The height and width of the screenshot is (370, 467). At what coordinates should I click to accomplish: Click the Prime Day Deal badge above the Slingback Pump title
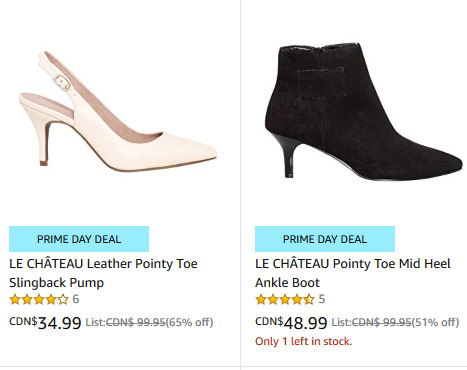[79, 239]
